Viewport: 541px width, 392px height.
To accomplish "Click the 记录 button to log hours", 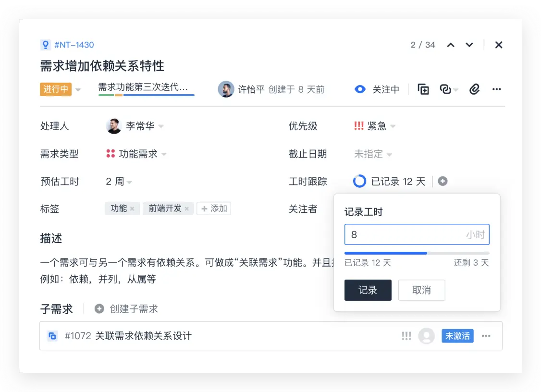I will pos(368,290).
